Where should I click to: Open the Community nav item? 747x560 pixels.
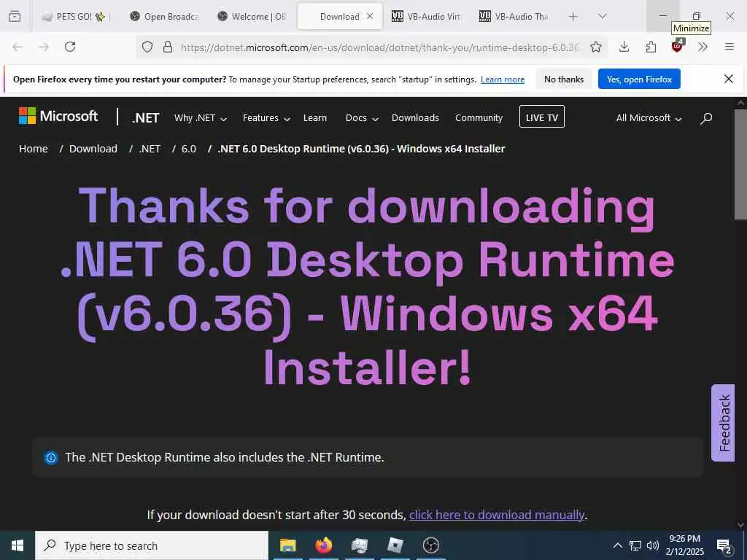(x=479, y=117)
